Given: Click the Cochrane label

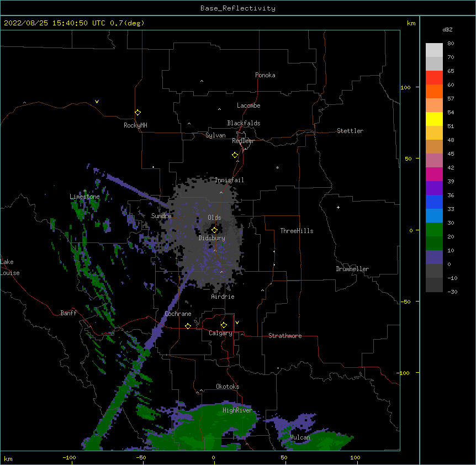Looking at the screenshot, I should (x=178, y=314).
